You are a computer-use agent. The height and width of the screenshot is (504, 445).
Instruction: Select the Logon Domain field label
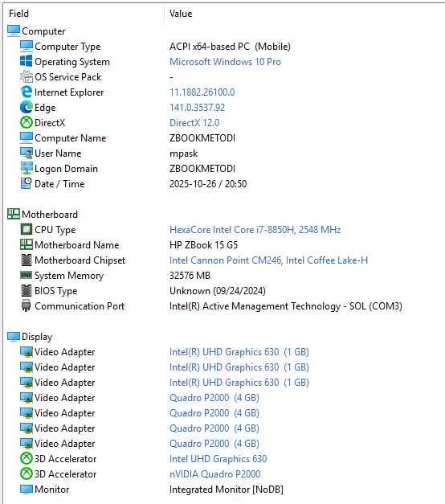(x=66, y=169)
